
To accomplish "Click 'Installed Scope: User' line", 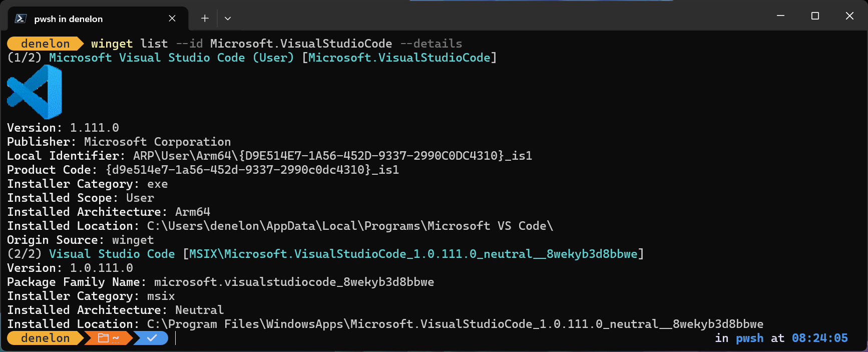I will coord(81,198).
